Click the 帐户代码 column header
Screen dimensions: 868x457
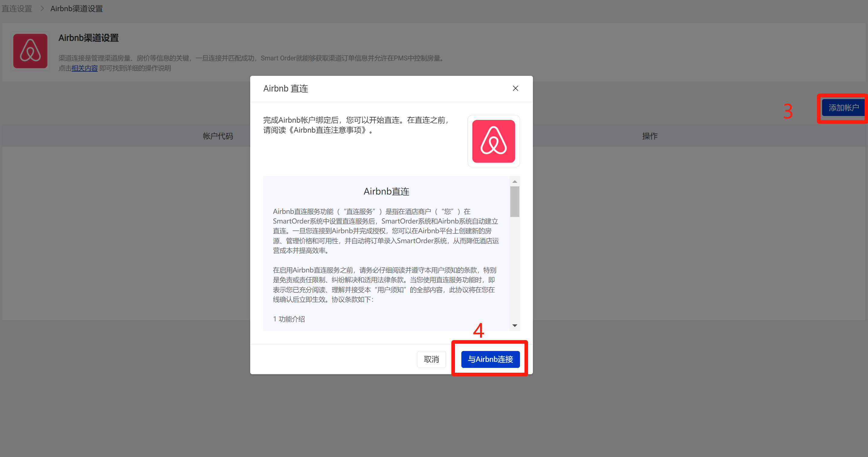pos(218,136)
